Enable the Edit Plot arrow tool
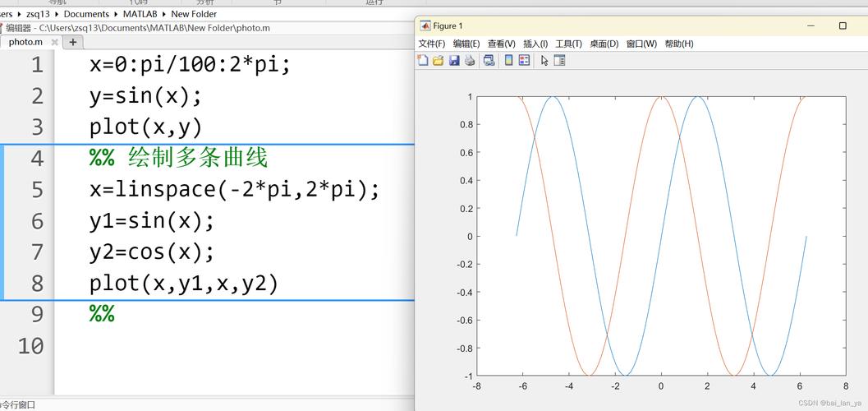 click(x=544, y=61)
